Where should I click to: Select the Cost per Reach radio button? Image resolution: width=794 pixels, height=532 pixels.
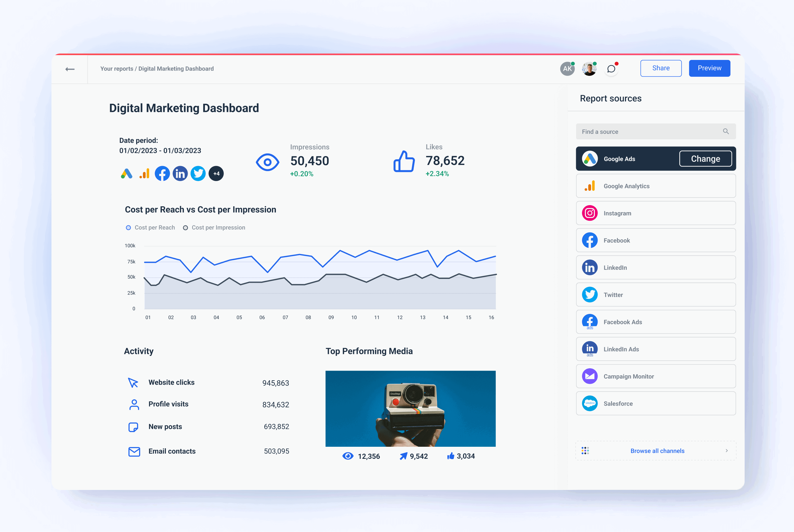128,227
